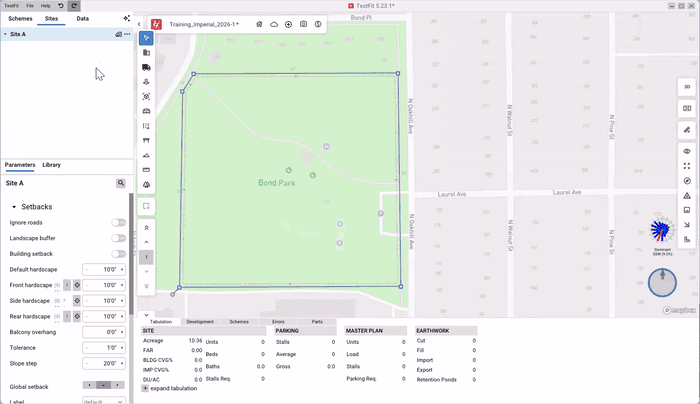Click the Site A search button
The width and height of the screenshot is (700, 404).
[121, 183]
